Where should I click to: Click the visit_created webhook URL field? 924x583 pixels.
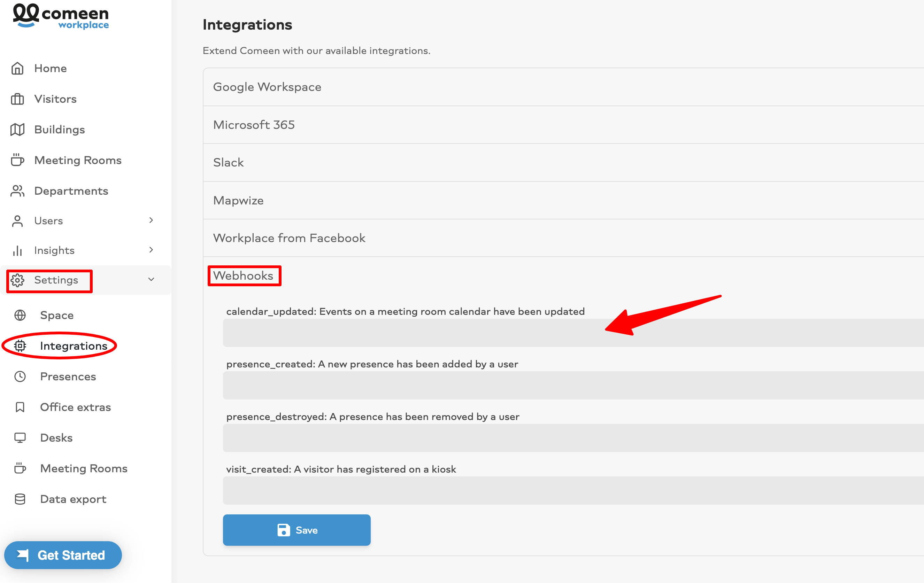pyautogui.click(x=573, y=491)
